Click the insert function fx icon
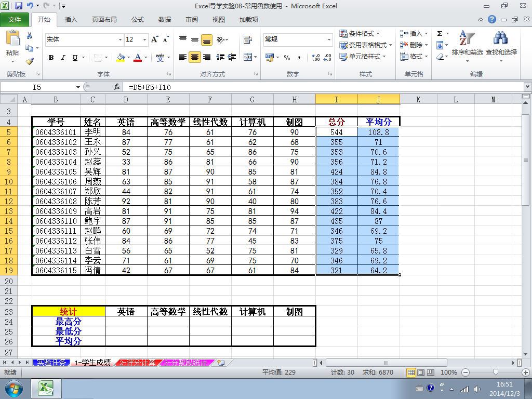Viewport: 532px width, 399px height. (117, 87)
